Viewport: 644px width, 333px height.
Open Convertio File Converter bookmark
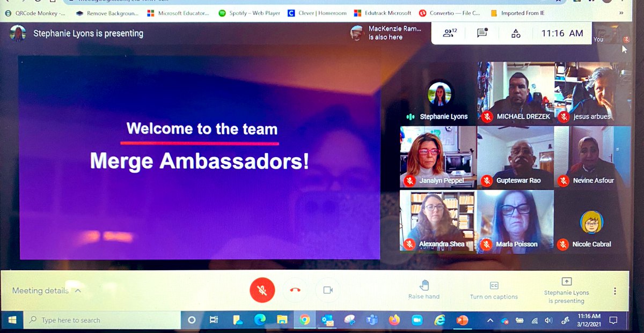click(x=450, y=13)
